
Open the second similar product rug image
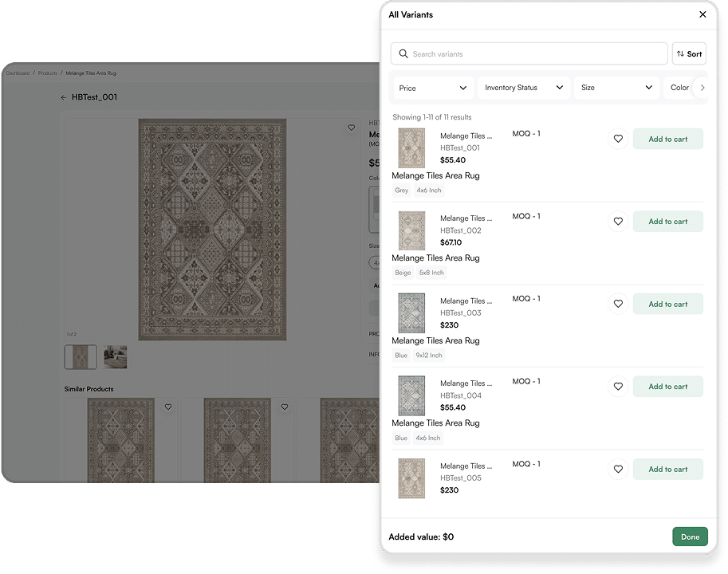click(x=238, y=440)
